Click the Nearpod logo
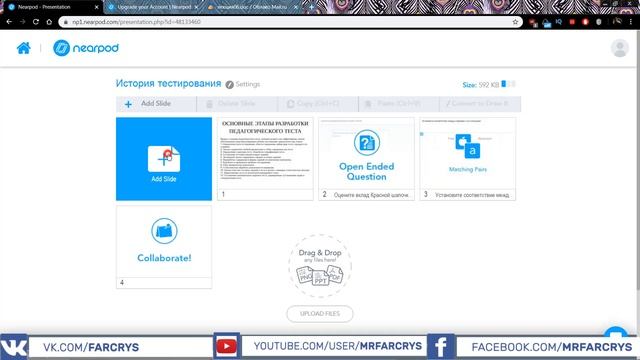The width and height of the screenshot is (640, 360). [x=86, y=48]
